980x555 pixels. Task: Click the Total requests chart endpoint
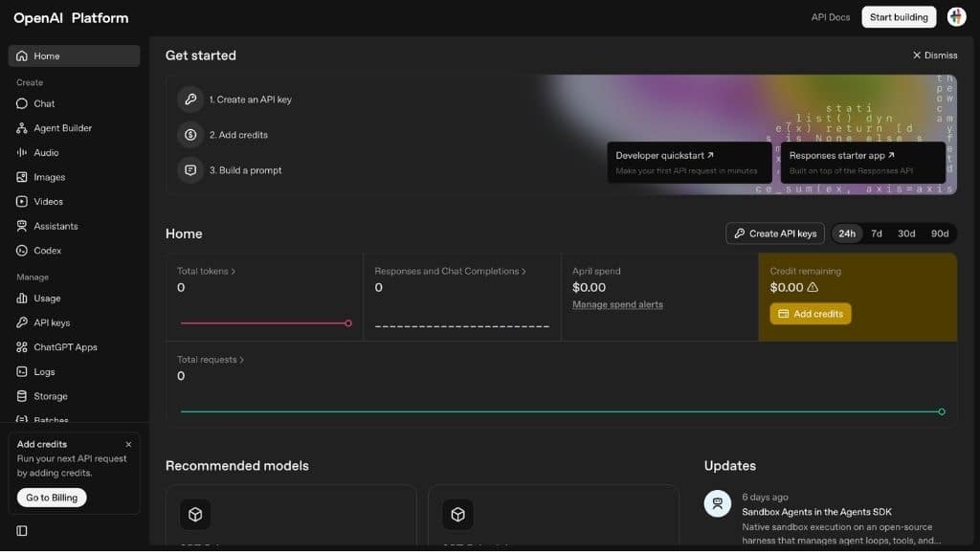[x=942, y=411]
